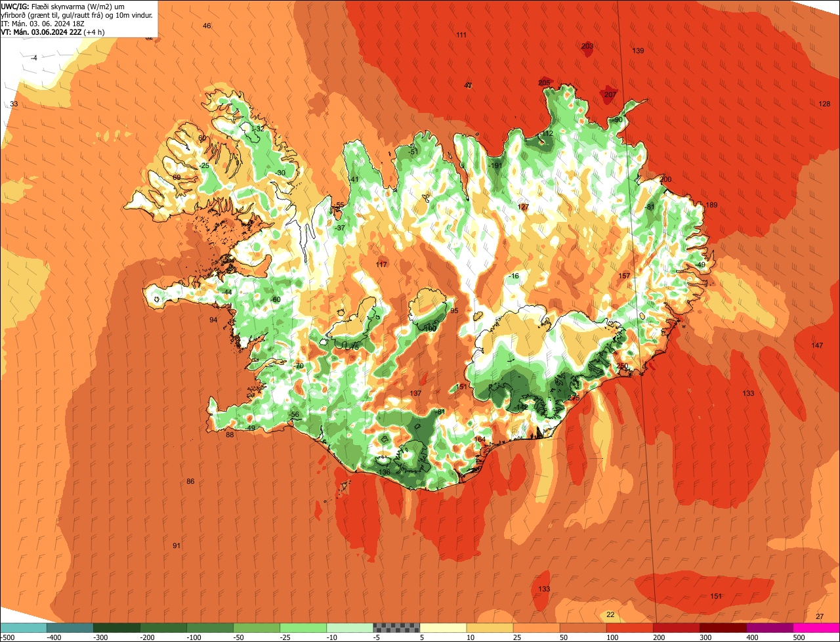
Task: Click the value -100 on the central glacier
Action: (430, 328)
